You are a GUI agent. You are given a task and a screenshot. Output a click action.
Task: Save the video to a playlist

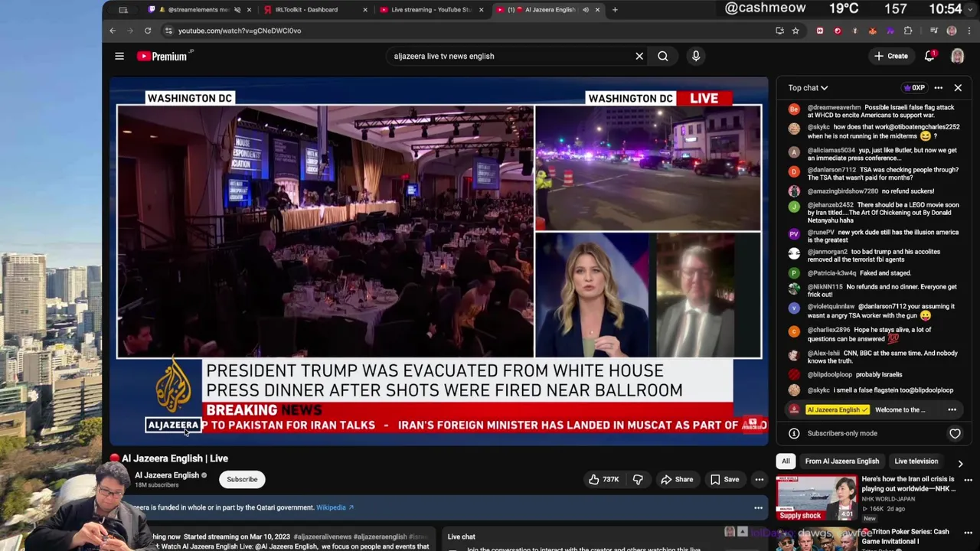coord(724,480)
